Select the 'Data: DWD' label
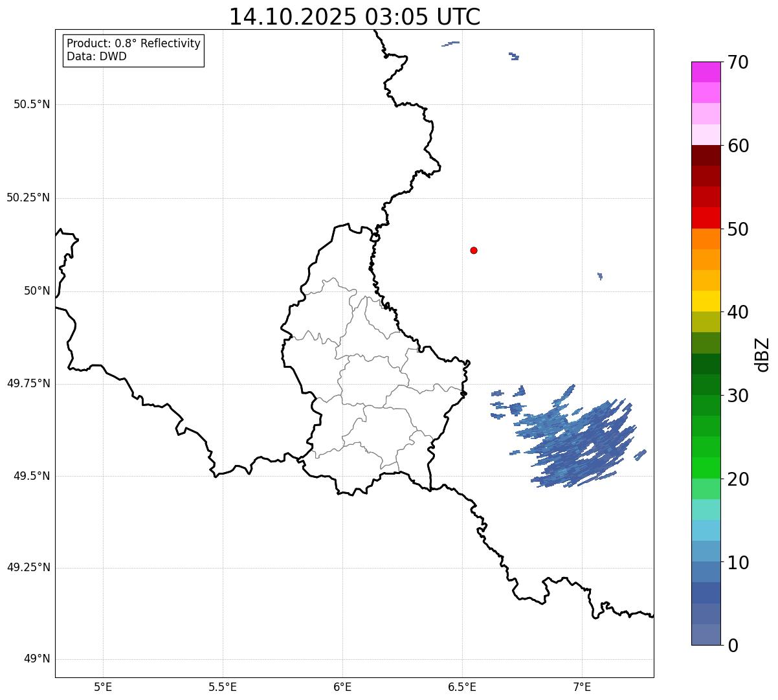The height and width of the screenshot is (700, 778). tap(96, 56)
